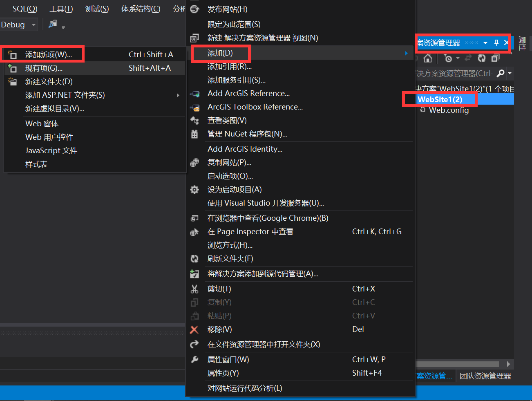Image resolution: width=532 pixels, height=401 pixels.
Task: Click the sync with active document arrows icon
Action: point(468,58)
